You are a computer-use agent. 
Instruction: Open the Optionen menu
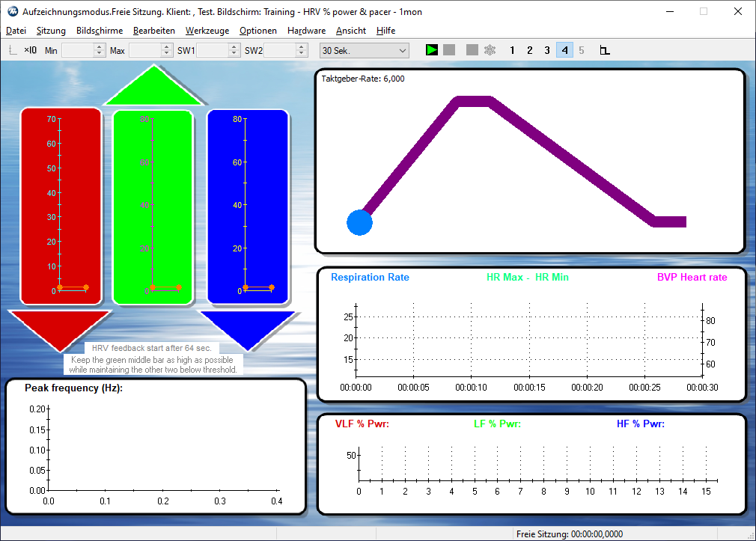(x=258, y=31)
